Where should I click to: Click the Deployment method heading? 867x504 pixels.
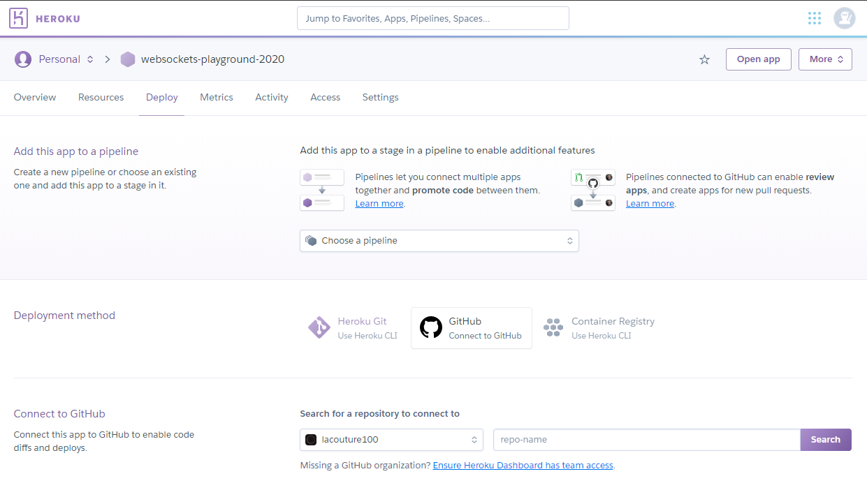pos(64,316)
